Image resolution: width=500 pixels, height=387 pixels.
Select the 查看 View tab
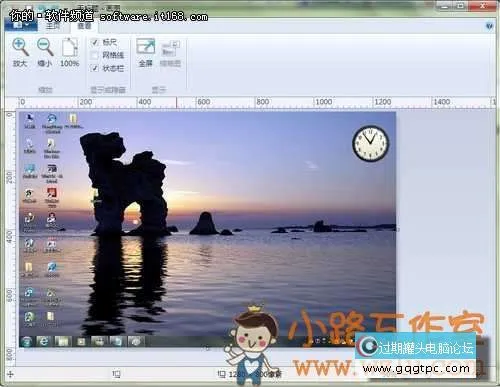84,26
